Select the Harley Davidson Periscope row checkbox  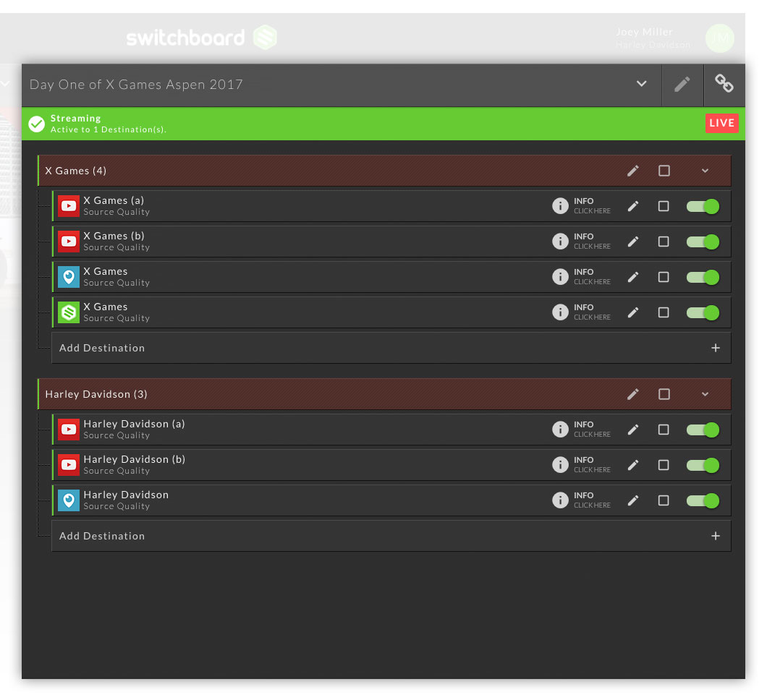664,500
